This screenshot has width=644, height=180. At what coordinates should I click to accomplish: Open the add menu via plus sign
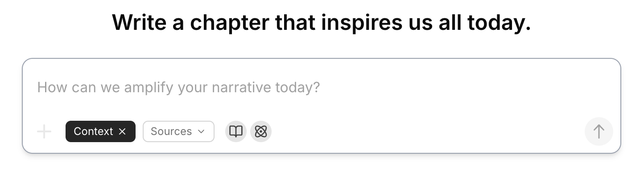(x=44, y=131)
